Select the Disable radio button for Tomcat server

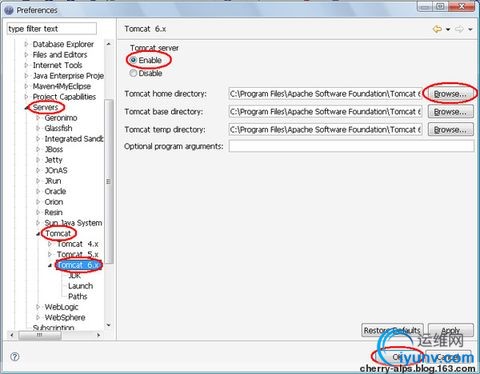tap(133, 73)
